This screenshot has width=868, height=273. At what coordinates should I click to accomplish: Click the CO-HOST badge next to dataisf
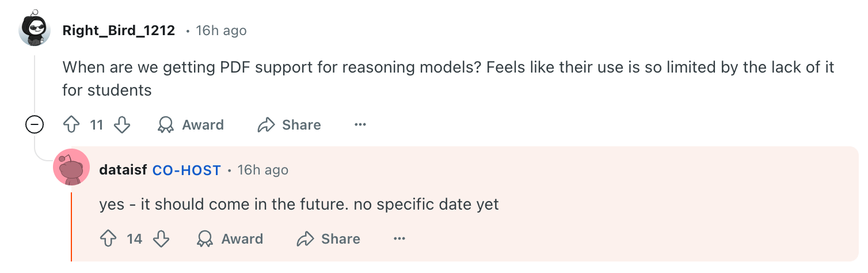click(186, 170)
